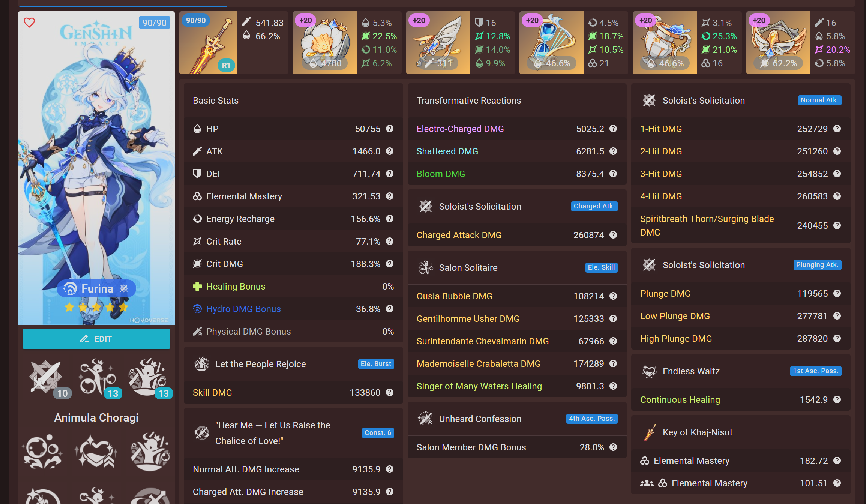Open help for Singer of Many Waters Healing

[x=613, y=386]
